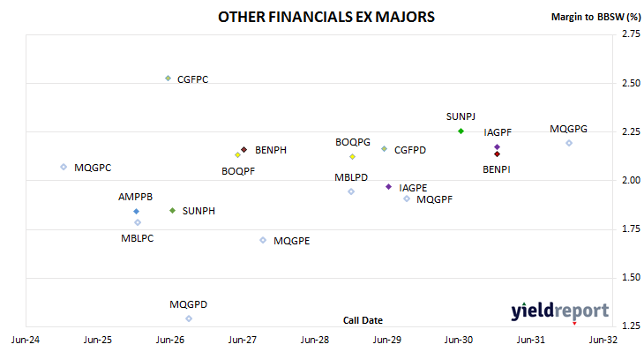644x352 pixels.
Task: Click the 2.50 y-axis tick label
Action: [x=631, y=84]
